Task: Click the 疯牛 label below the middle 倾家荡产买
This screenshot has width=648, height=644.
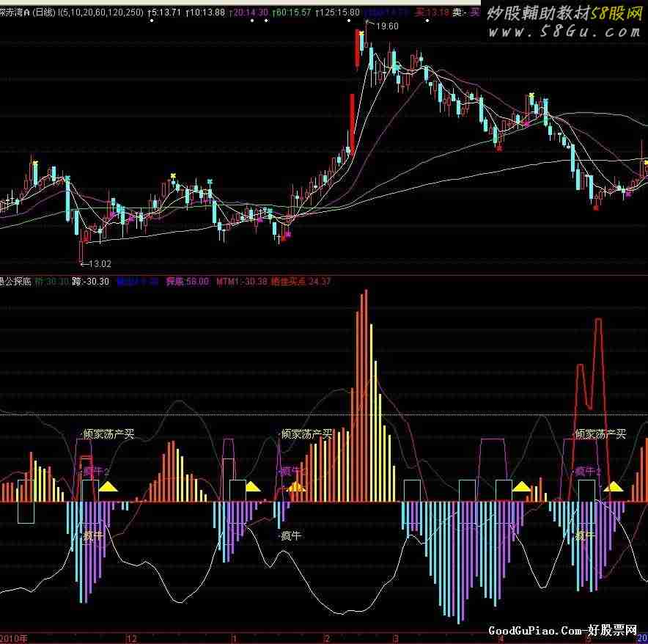Action: point(291,535)
